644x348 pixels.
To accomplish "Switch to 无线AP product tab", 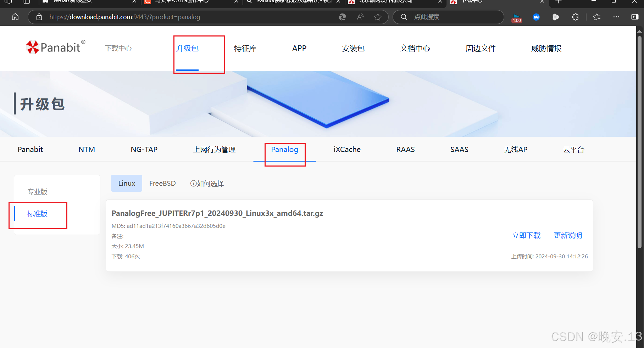I will tap(516, 149).
